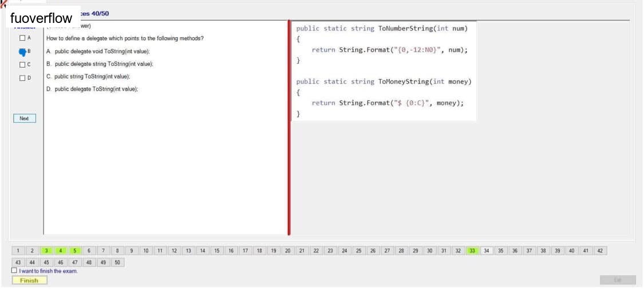
Task: Select question 19 in navigator
Action: click(x=274, y=251)
